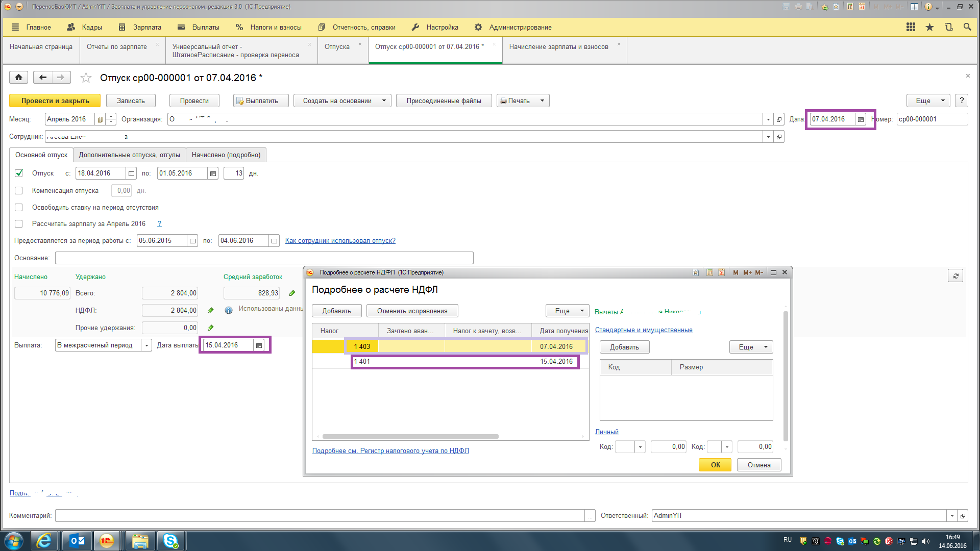Open search magnifier in top panel

point(967,27)
